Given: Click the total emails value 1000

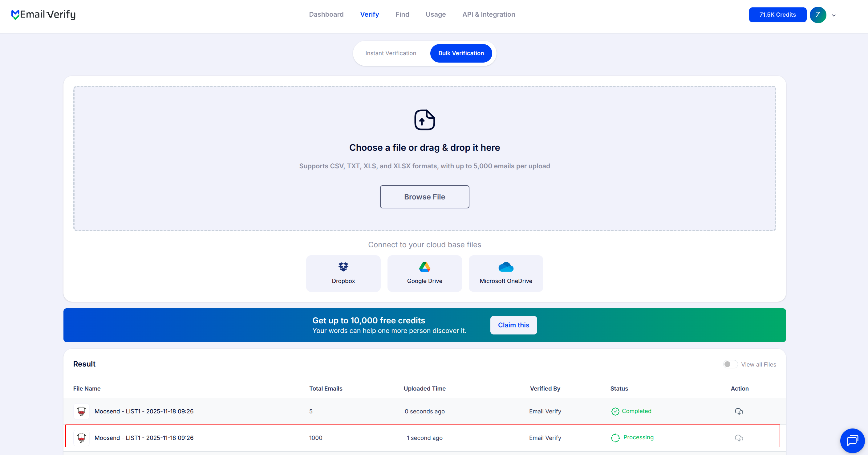Looking at the screenshot, I should click(316, 438).
